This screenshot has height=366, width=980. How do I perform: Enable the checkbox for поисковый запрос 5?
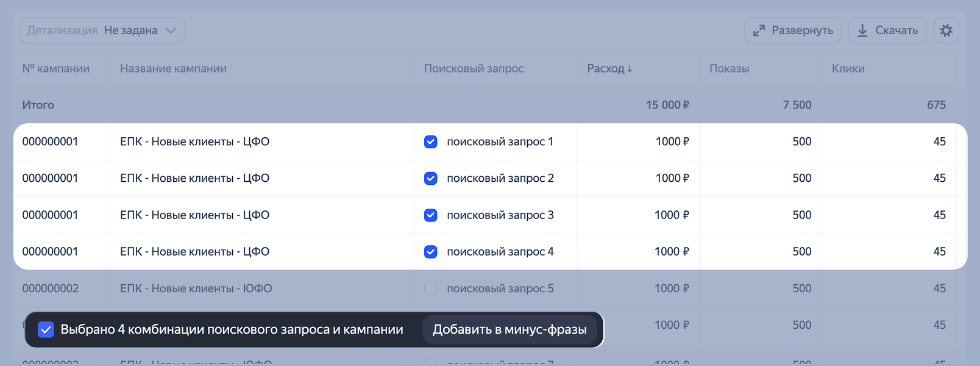(430, 288)
